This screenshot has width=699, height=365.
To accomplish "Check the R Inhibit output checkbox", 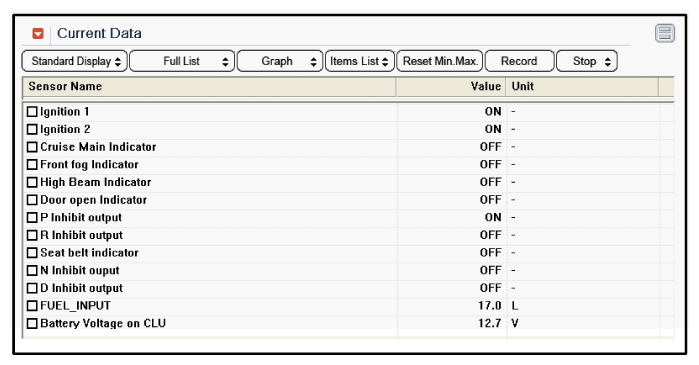I will point(32,235).
